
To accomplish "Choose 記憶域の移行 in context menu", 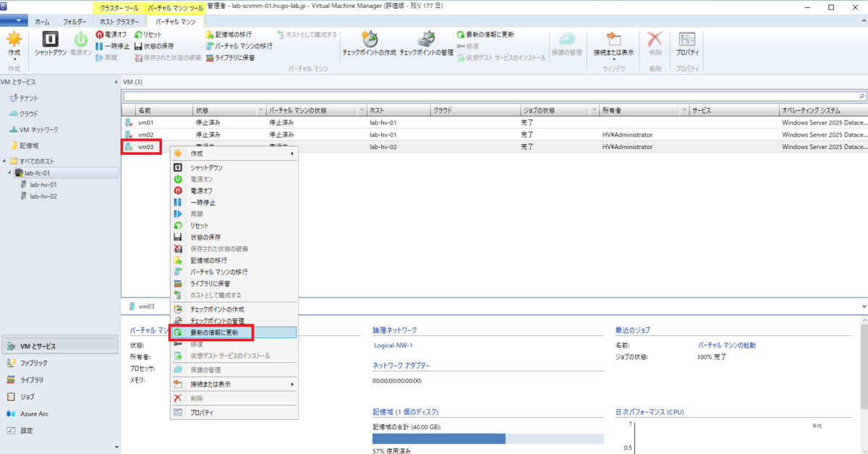I will 234,260.
